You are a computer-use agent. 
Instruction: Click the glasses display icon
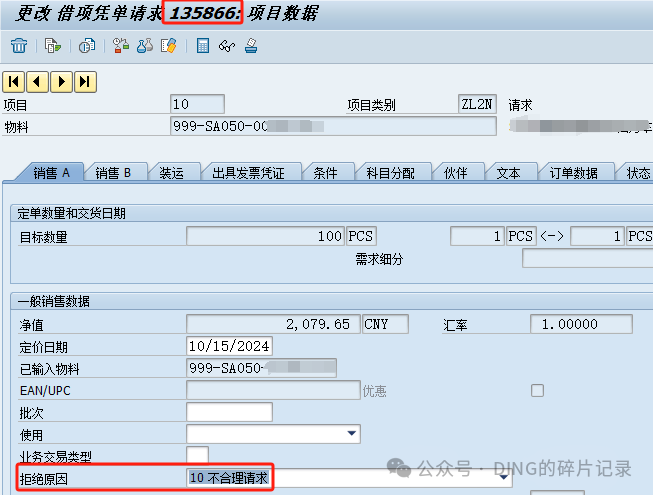(227, 45)
